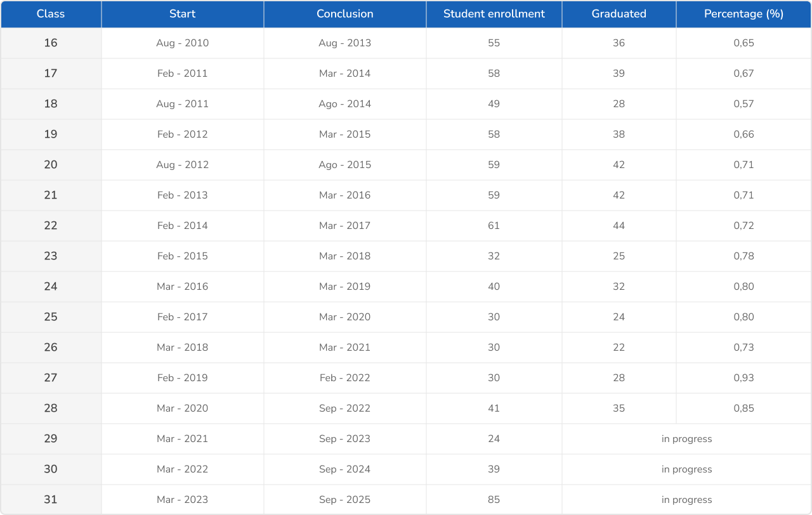The width and height of the screenshot is (812, 515).
Task: Click class number 16 row cell
Action: click(51, 43)
